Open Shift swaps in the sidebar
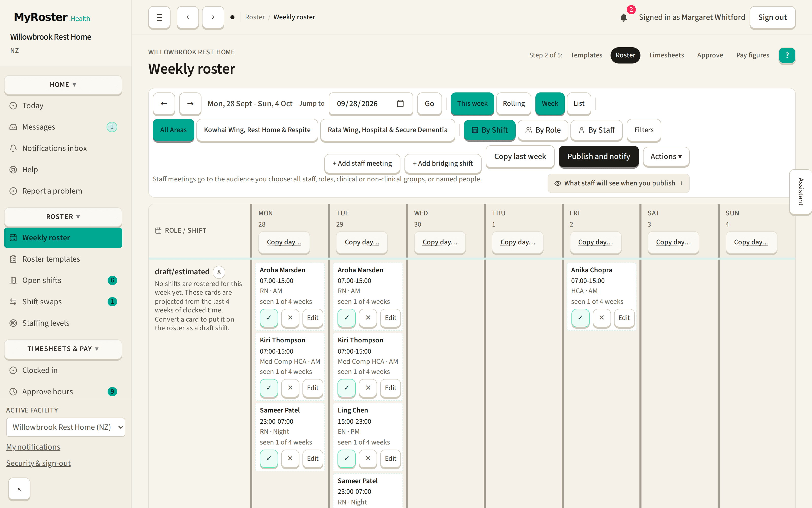This screenshot has height=508, width=812. (x=63, y=302)
